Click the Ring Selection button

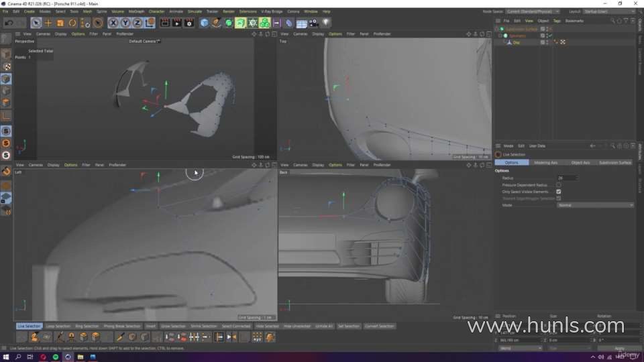(87, 326)
